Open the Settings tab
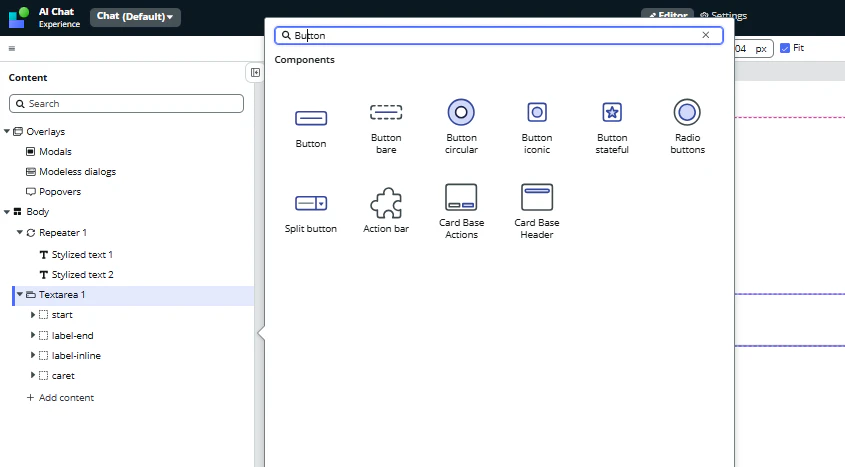 click(723, 16)
